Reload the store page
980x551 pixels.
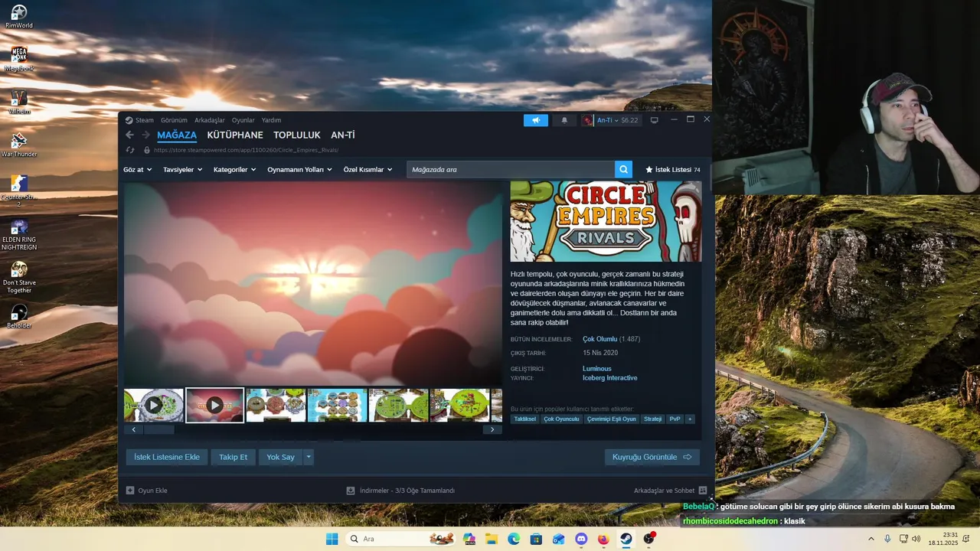[x=129, y=150]
